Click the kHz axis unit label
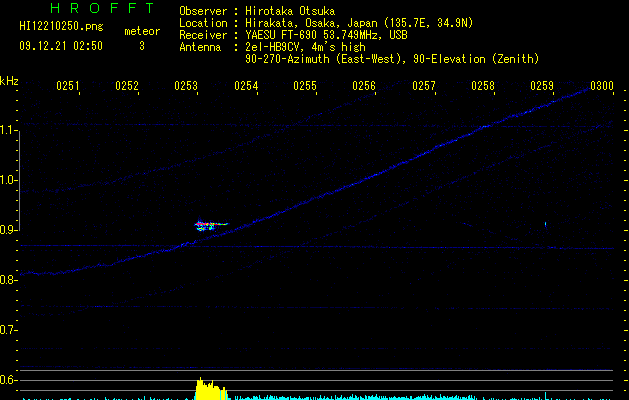The image size is (629, 400). click(9, 81)
